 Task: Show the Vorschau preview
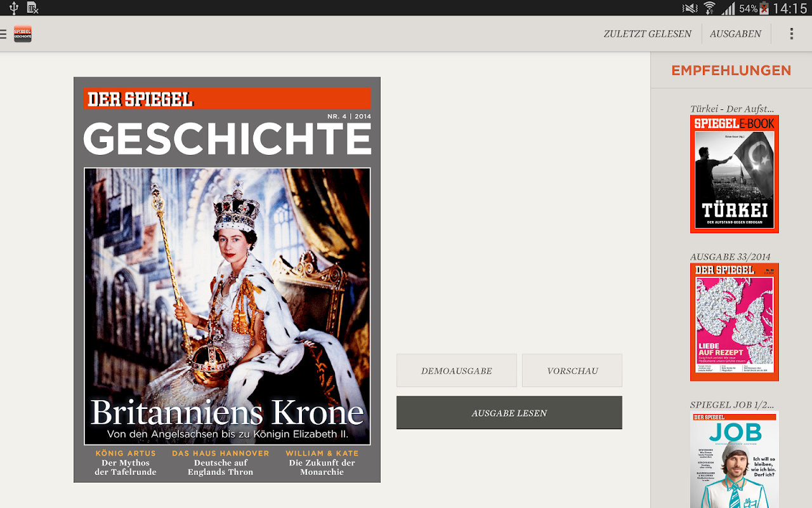click(x=572, y=370)
